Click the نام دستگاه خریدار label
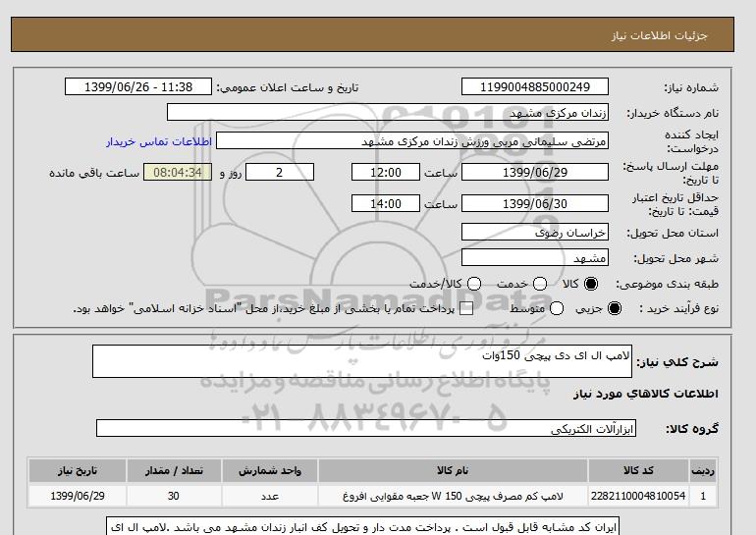 point(673,113)
